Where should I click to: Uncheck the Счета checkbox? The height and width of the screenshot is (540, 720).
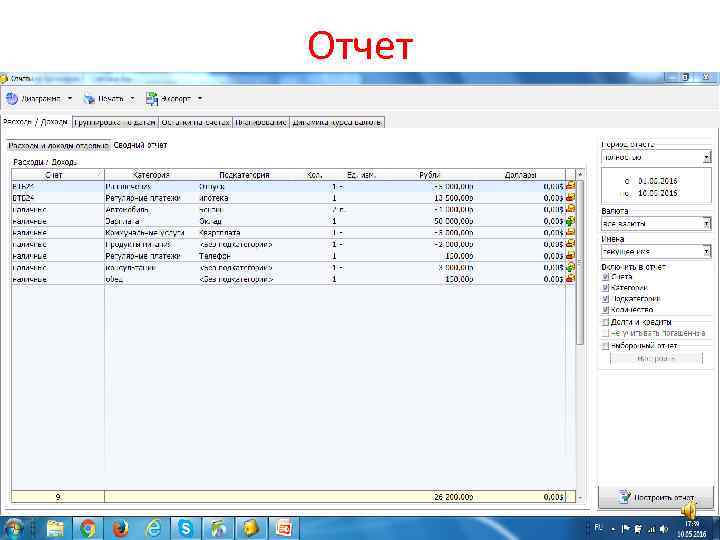click(605, 277)
